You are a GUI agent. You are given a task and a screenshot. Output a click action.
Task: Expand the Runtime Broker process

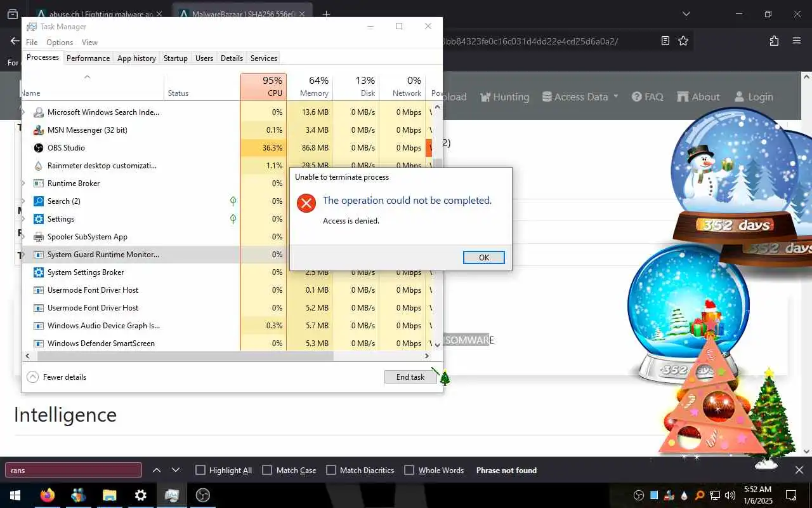24,183
